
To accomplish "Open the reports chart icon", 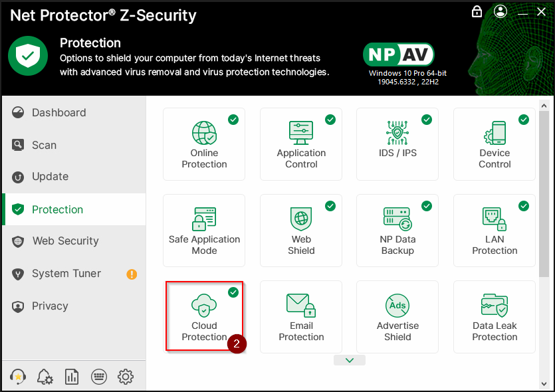I will (x=72, y=377).
